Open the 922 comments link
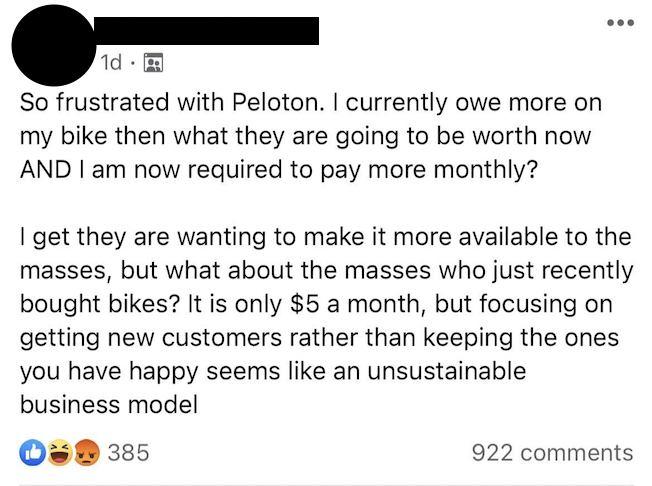 click(x=552, y=453)
